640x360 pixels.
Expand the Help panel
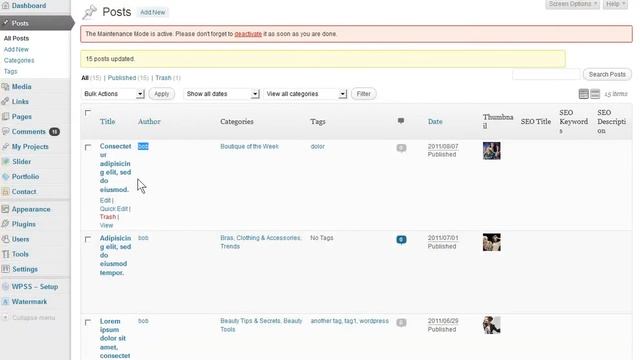coord(615,4)
